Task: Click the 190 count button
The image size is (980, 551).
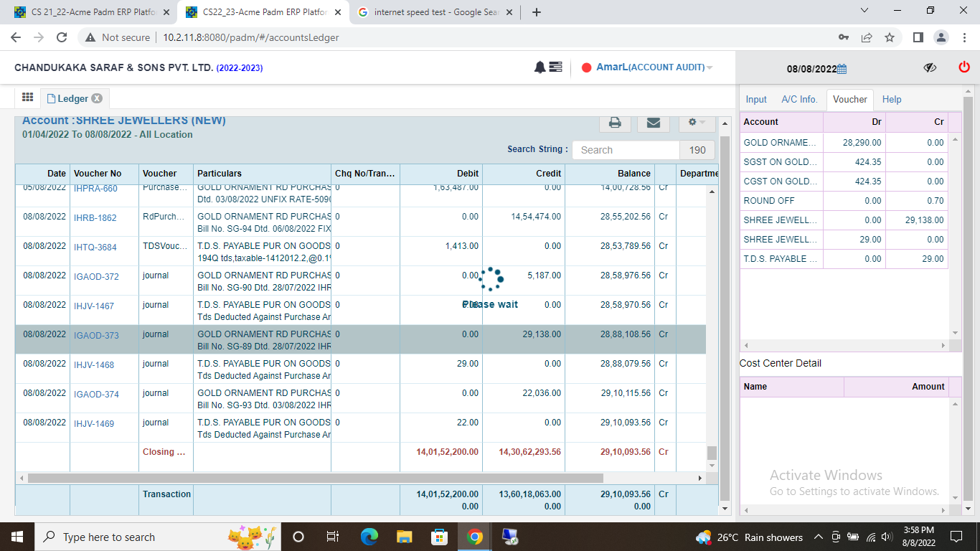Action: pyautogui.click(x=697, y=150)
